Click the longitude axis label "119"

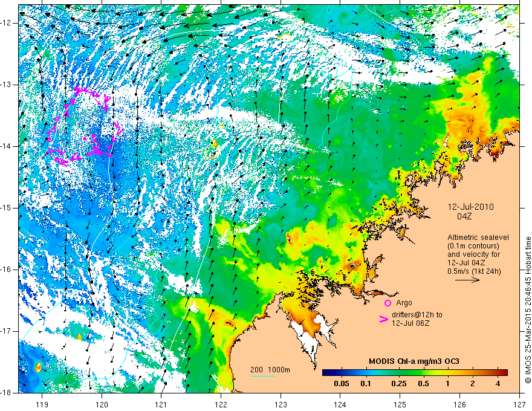tap(42, 404)
